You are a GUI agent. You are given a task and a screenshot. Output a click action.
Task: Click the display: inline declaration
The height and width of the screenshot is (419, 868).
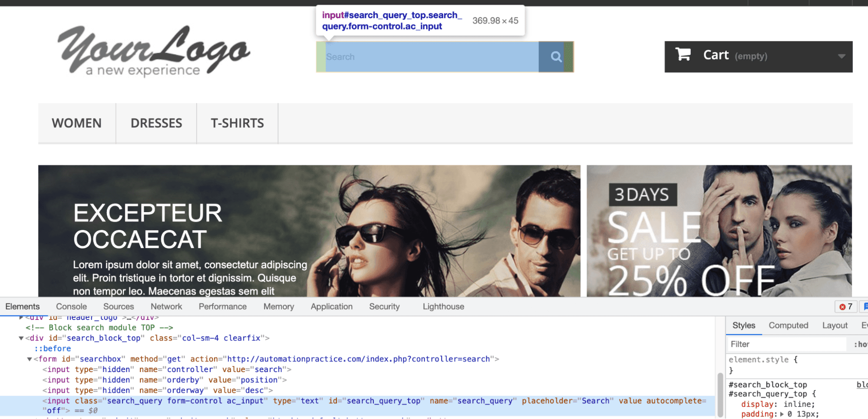pyautogui.click(x=778, y=404)
